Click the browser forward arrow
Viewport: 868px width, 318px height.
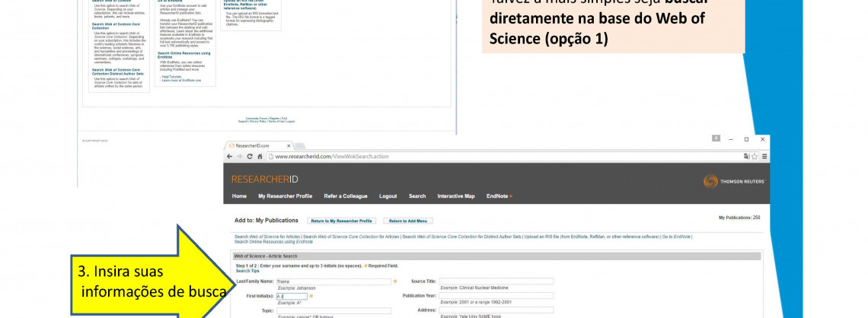239,157
